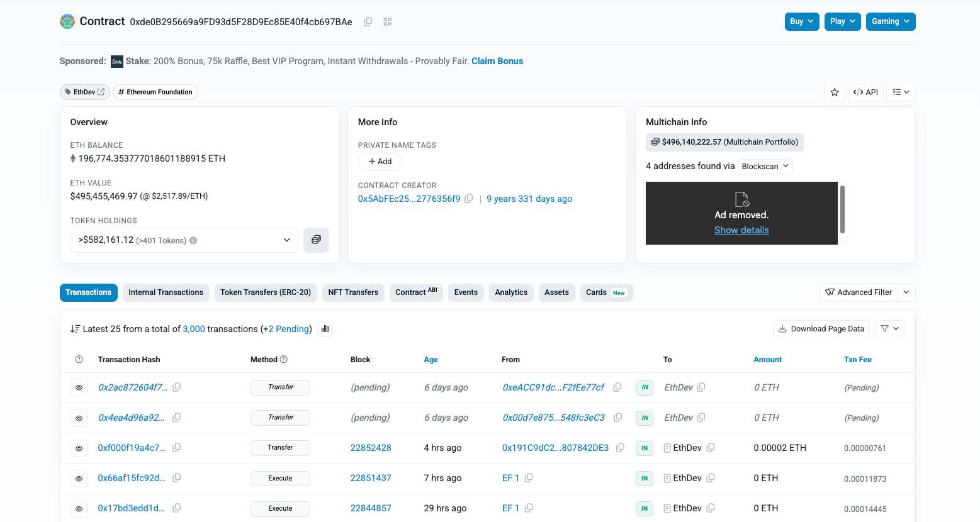View transactions chart icon near pending
This screenshot has width=980, height=522.
(325, 329)
